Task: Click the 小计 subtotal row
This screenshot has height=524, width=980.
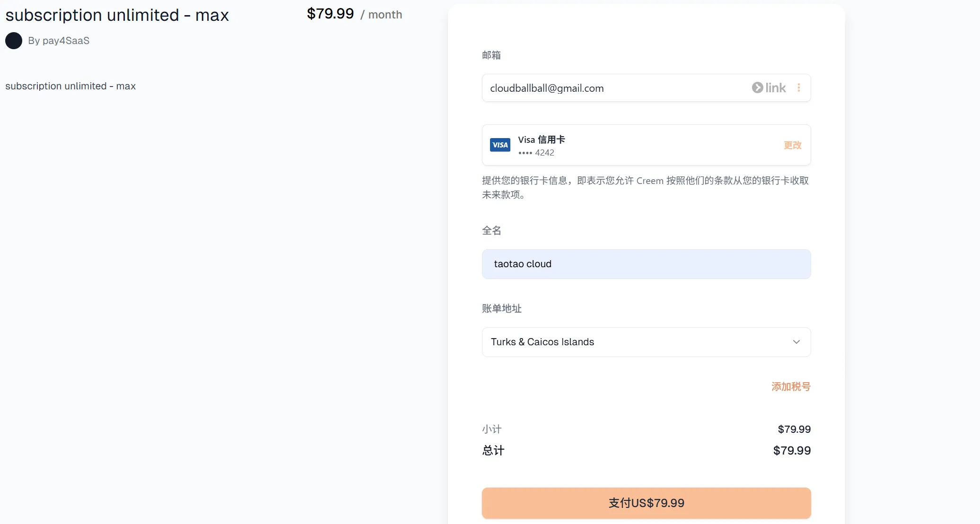Action: click(x=491, y=429)
